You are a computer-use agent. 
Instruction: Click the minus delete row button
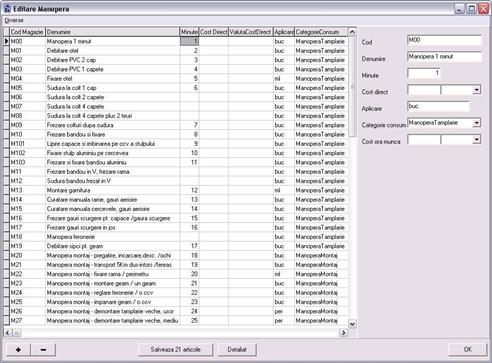[43, 349]
